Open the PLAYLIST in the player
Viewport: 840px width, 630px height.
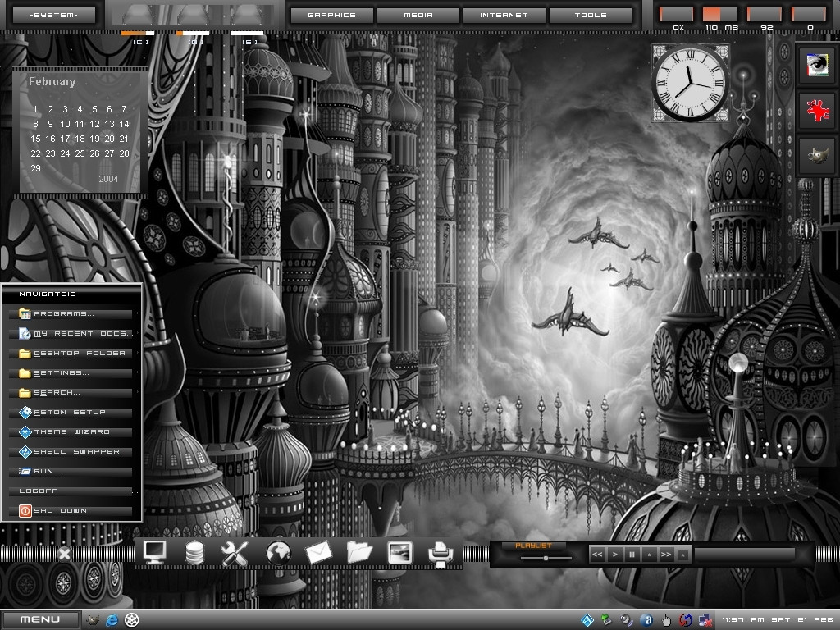pos(533,546)
